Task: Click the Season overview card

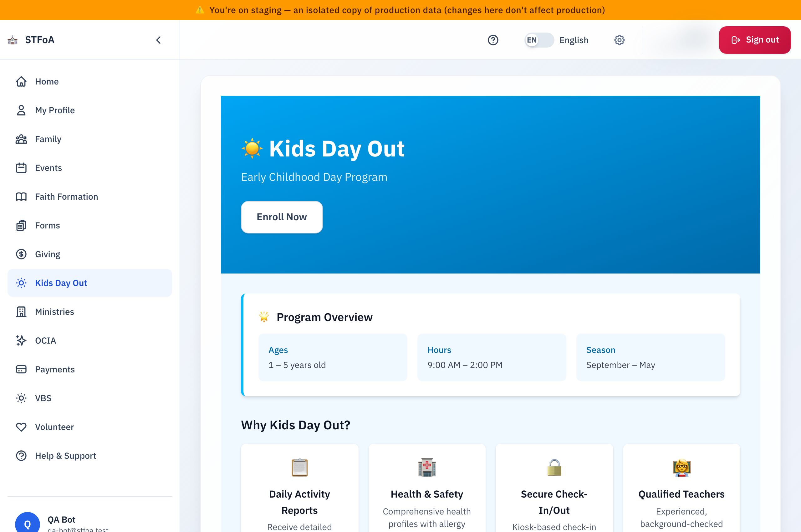Action: click(650, 357)
